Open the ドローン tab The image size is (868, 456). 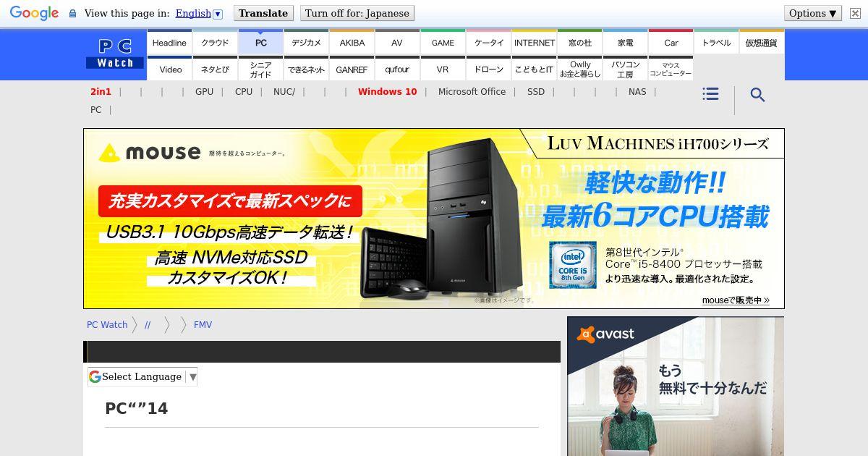488,69
